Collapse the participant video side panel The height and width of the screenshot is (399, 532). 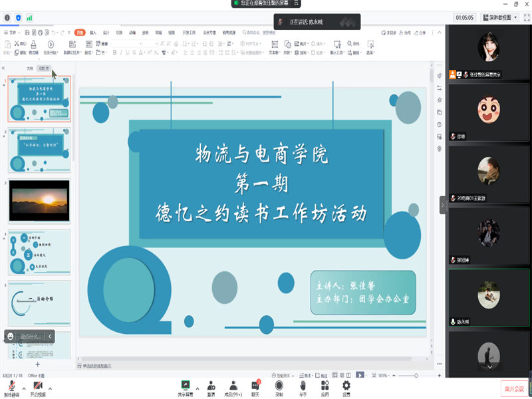(x=443, y=205)
